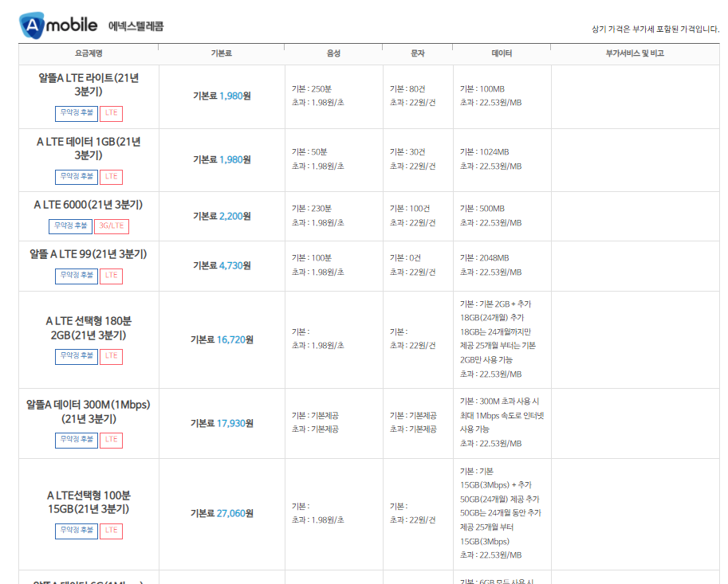Open the 알뜰A LTE 라이트(21년 3분기) plan

[89, 84]
